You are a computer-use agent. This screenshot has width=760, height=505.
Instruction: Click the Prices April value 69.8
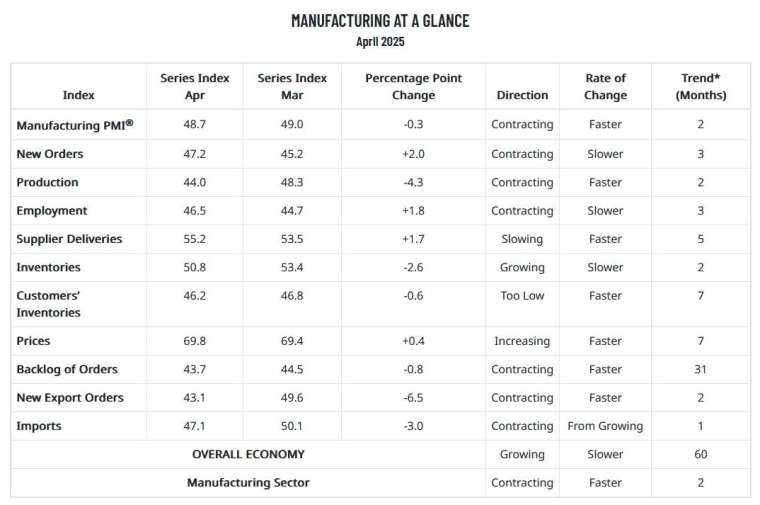coord(195,341)
